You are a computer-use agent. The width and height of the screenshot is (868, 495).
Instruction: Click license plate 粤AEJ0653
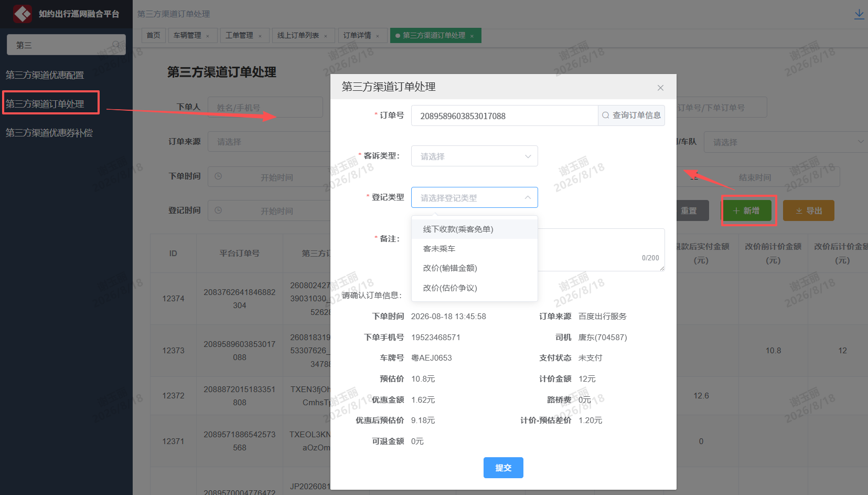(x=431, y=357)
